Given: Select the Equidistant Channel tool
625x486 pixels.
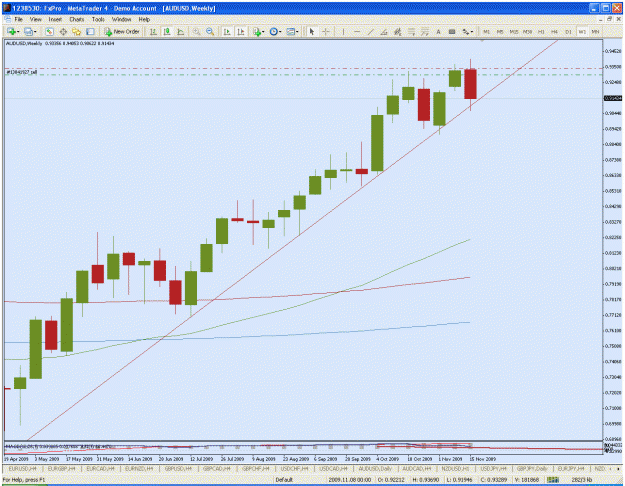Looking at the screenshot, I should click(397, 31).
